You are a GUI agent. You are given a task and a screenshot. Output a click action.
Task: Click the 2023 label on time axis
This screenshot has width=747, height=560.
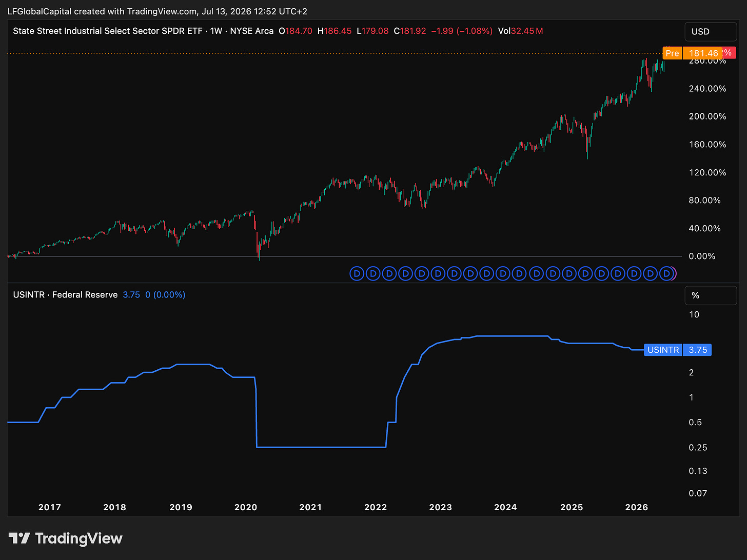pos(440,507)
